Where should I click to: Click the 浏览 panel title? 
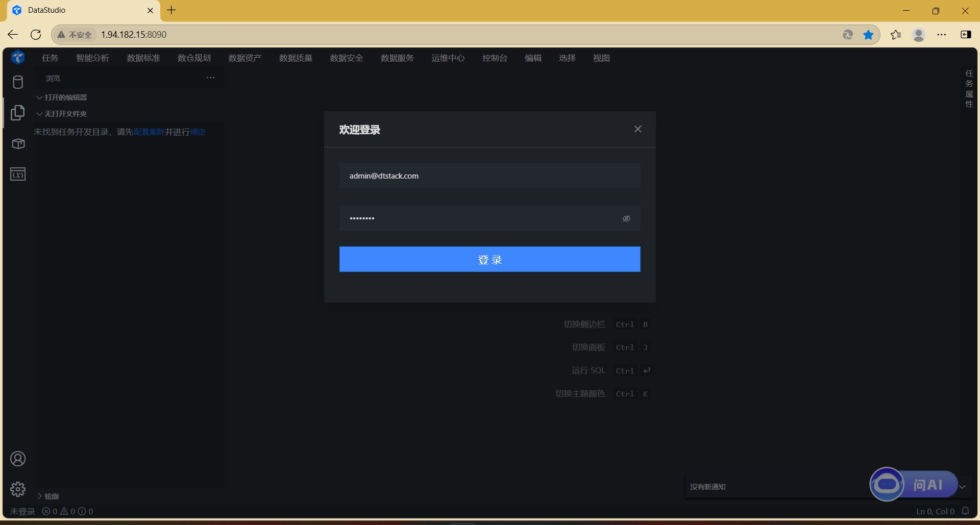click(x=53, y=78)
